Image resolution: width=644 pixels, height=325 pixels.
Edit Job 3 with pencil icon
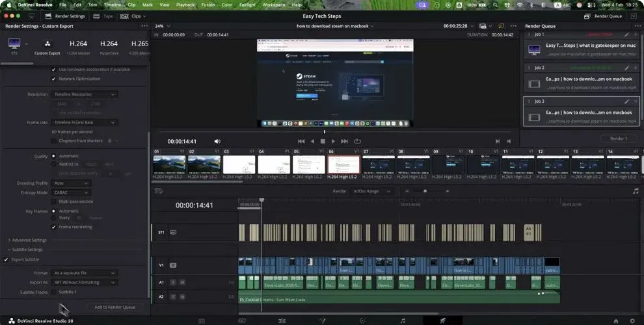(626, 101)
